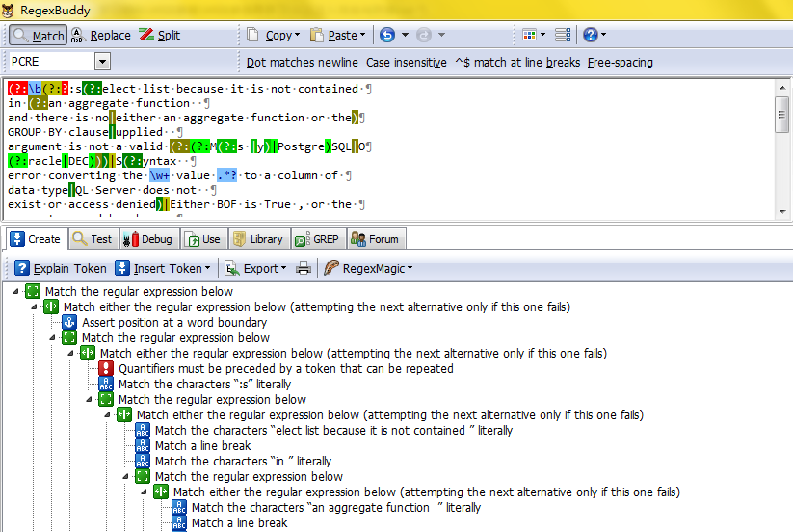
Task: Select 'Match the characters "in " literally' row
Action: click(x=243, y=462)
